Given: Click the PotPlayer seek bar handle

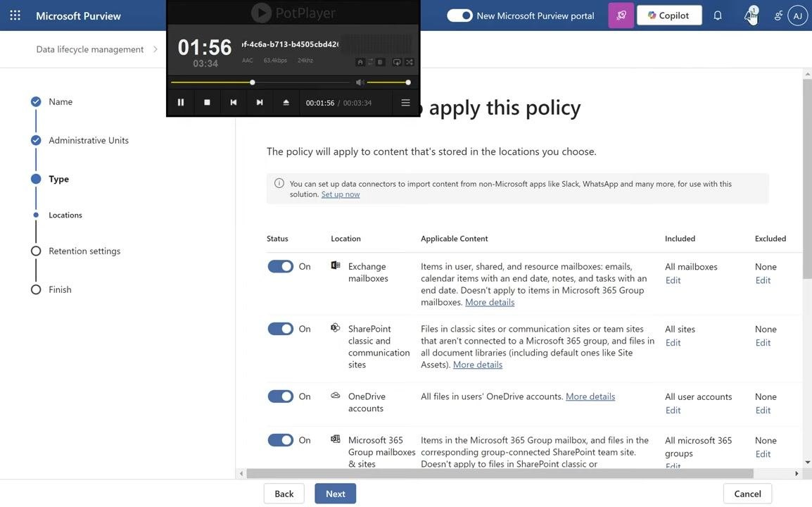Looking at the screenshot, I should click(252, 82).
